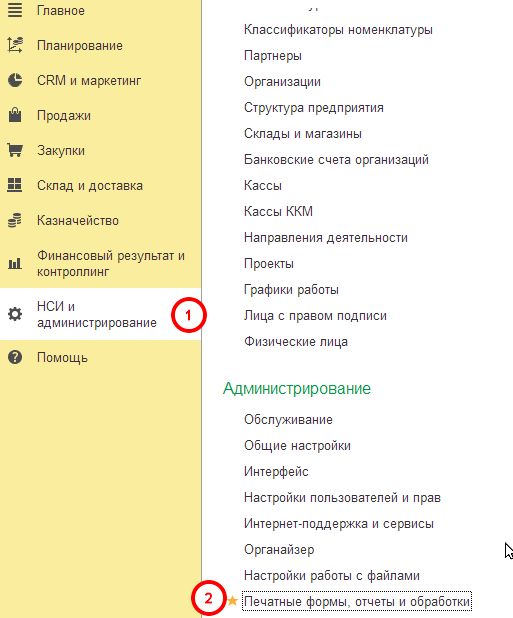
Task: Click the hamburger icon next to Главное
Action: (x=15, y=10)
